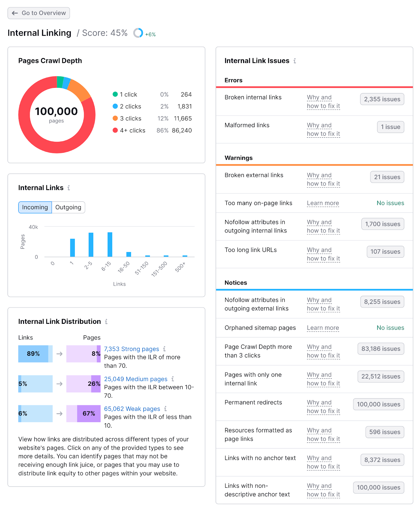The image size is (420, 511).
Task: Open info icon next to Internal Link Issues
Action: 294,61
